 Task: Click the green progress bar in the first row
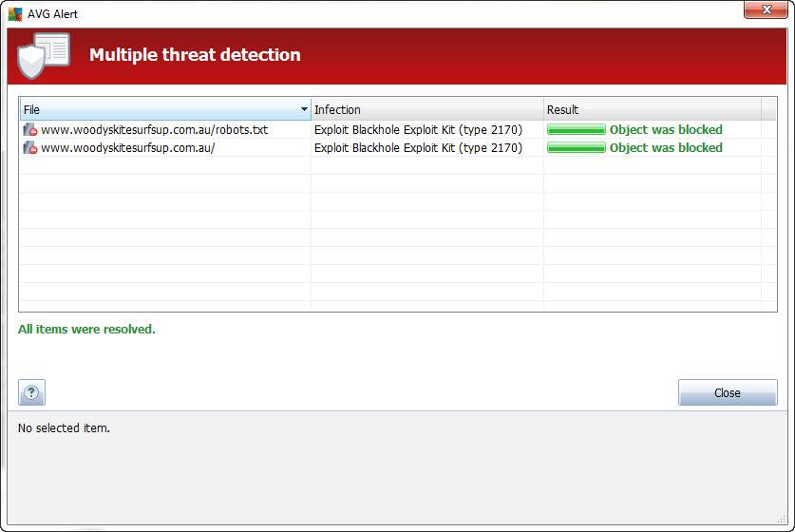click(576, 130)
